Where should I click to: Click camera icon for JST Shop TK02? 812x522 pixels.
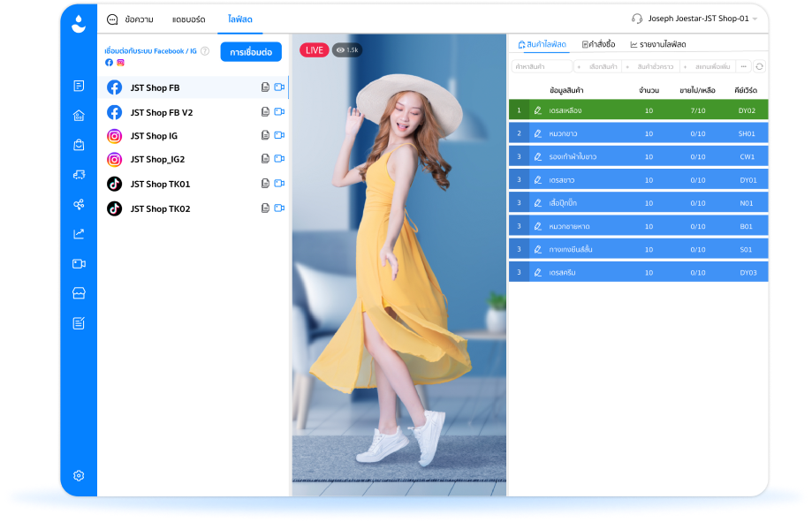coord(279,208)
